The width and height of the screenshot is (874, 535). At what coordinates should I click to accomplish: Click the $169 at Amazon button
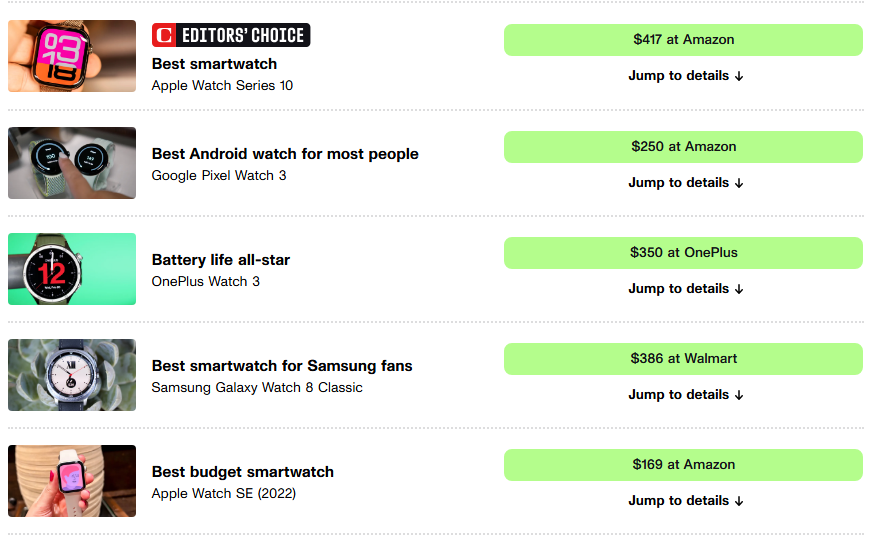coord(683,465)
